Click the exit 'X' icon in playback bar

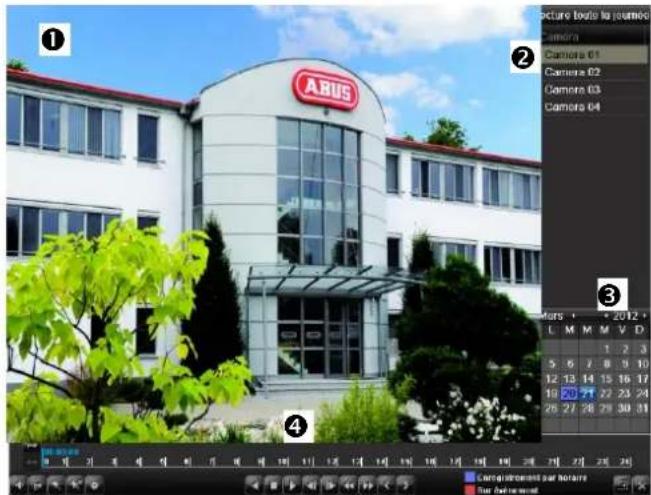tap(641, 485)
